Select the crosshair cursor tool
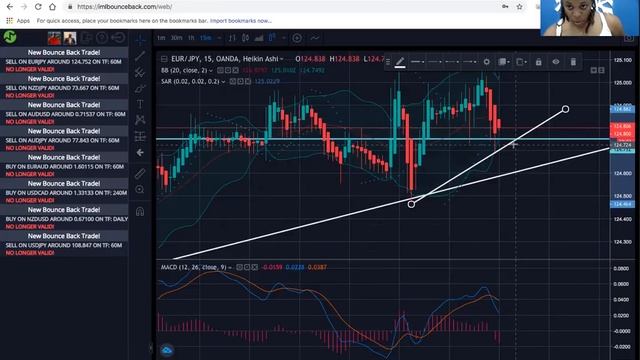Image resolution: width=640 pixels, height=360 pixels. point(140,40)
